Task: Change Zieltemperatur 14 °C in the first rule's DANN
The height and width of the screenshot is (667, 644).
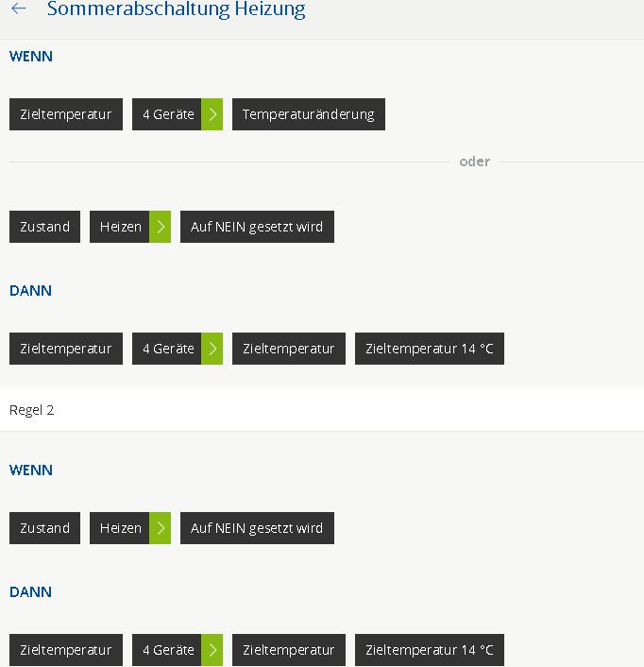Action: tap(430, 349)
